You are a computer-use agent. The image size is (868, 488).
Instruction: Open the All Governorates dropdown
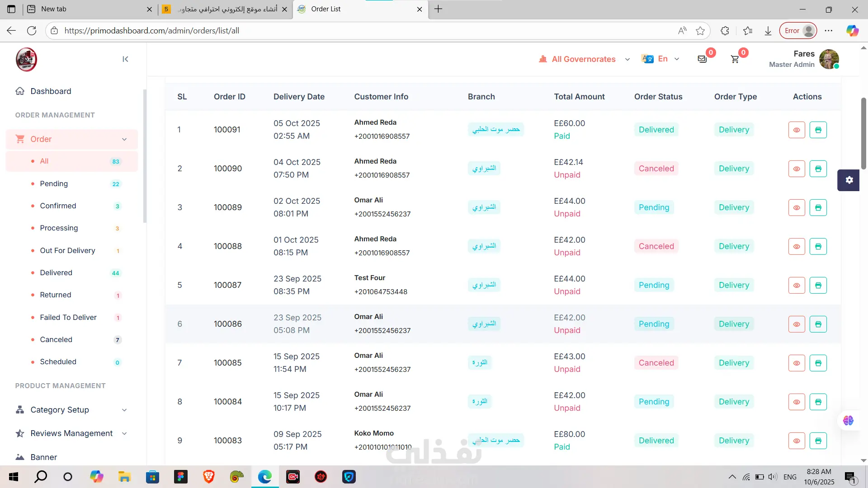[x=584, y=59]
